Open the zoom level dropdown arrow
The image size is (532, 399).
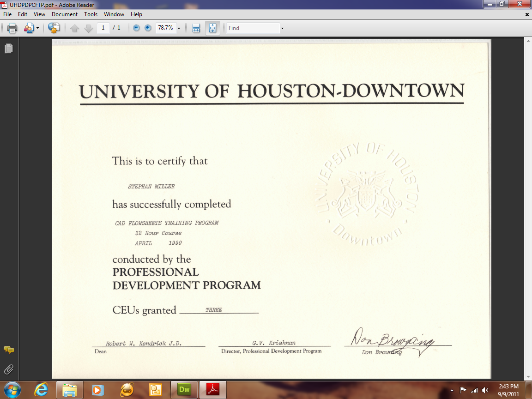pos(179,28)
